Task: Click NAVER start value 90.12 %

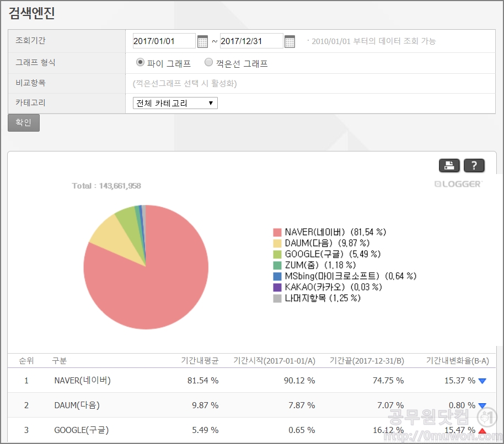Action: coord(299,381)
